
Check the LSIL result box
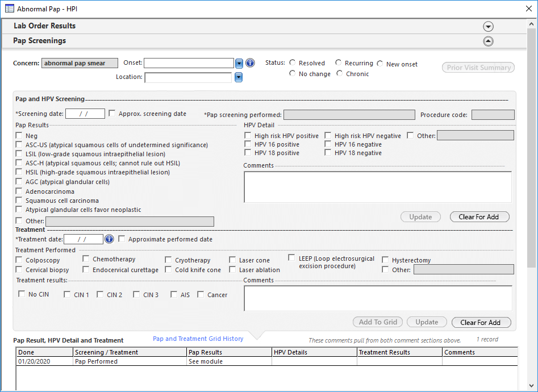[x=19, y=153]
